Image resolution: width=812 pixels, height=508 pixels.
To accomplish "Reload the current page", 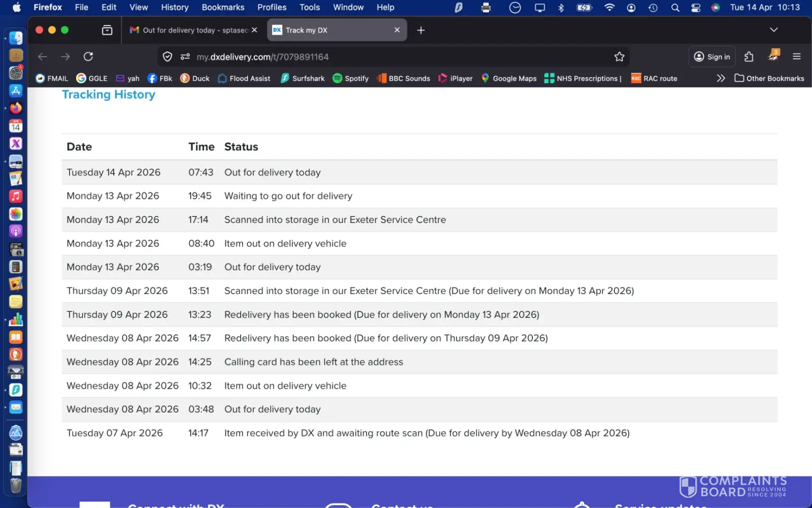I will [x=88, y=56].
